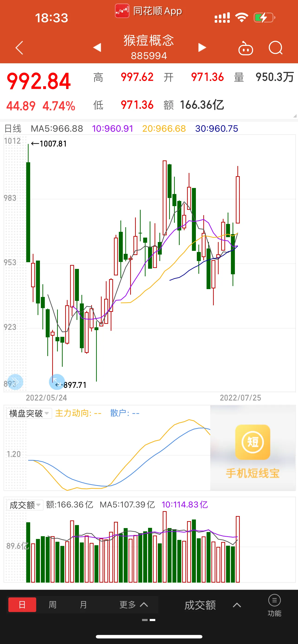The width and height of the screenshot is (298, 644).
Task: Tap the 18:33 clock
Action: coord(52,18)
